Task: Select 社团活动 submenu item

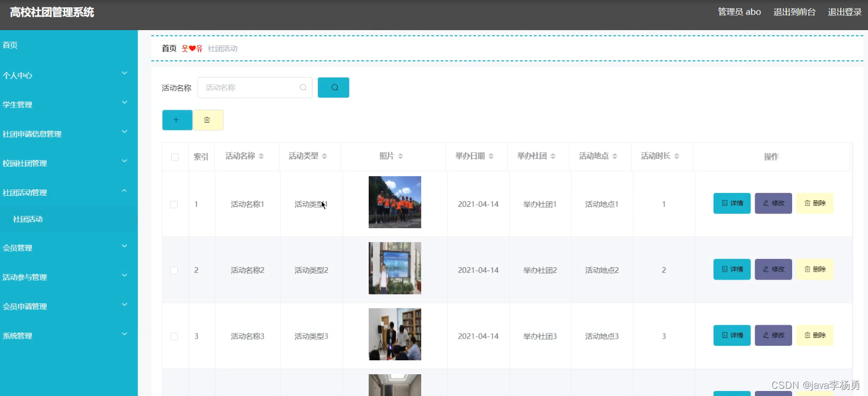Action: pos(28,219)
